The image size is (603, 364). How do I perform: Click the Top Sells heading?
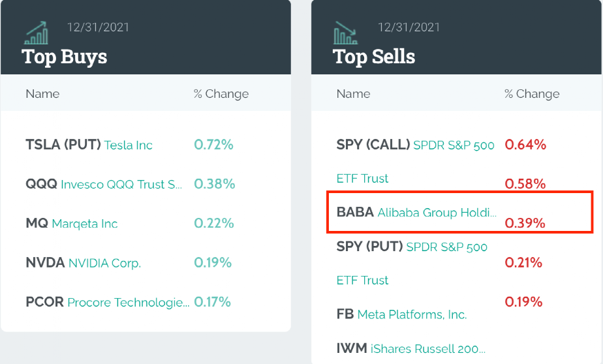374,57
